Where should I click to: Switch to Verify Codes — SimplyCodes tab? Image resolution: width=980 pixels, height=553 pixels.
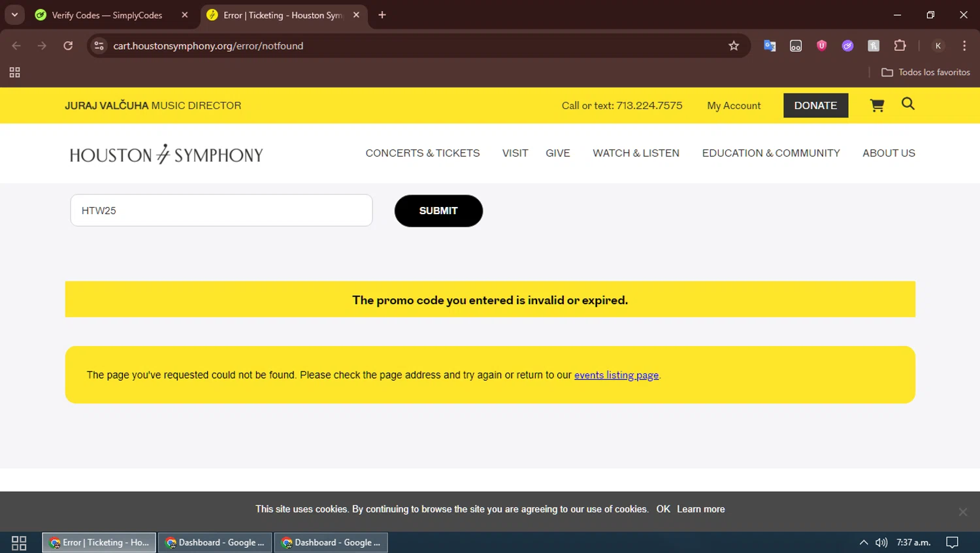107,15
